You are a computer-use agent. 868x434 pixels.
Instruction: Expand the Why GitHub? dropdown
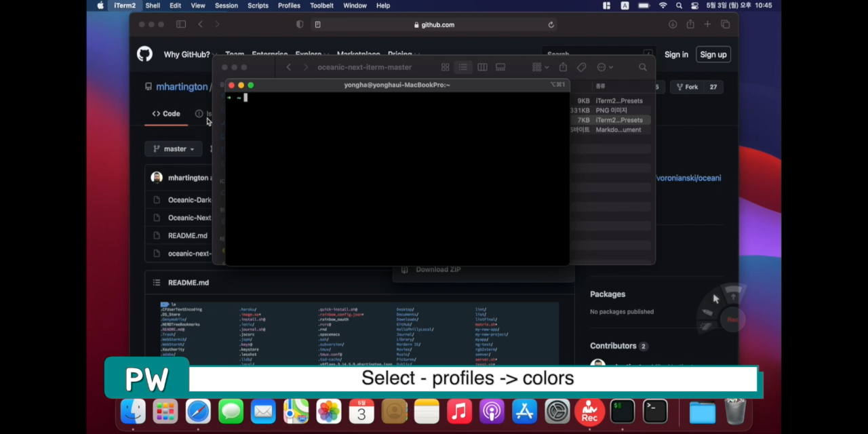190,54
